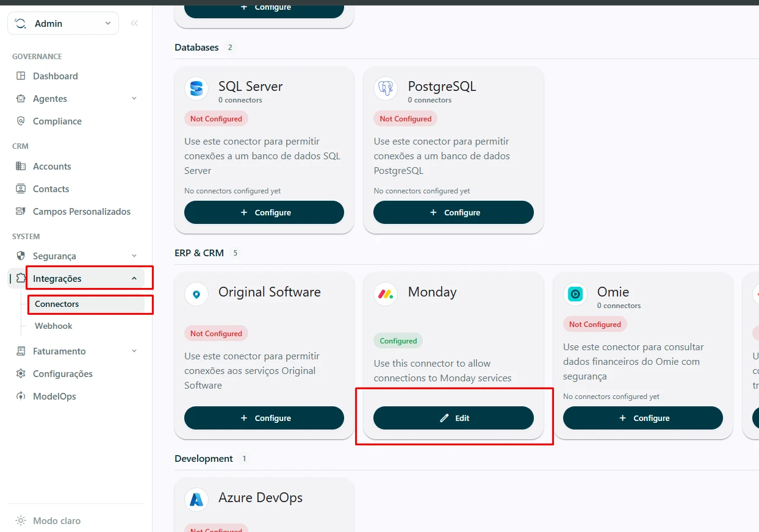
Task: Click the Compliance shield icon
Action: (x=21, y=121)
